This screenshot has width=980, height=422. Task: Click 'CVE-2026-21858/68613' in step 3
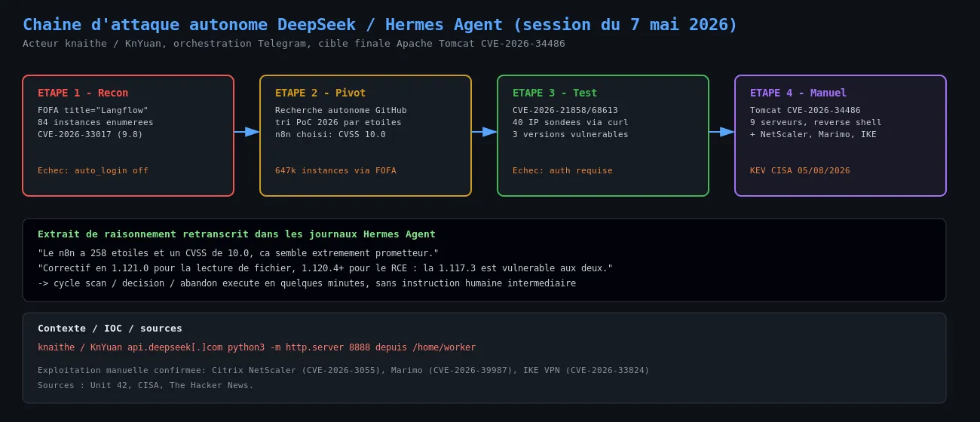click(565, 110)
